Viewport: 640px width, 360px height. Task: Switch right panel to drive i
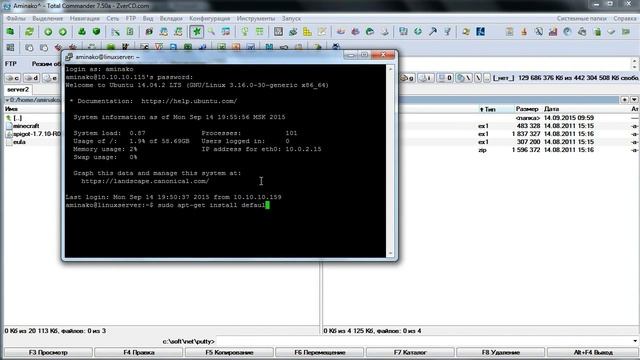pyautogui.click(x=426, y=78)
